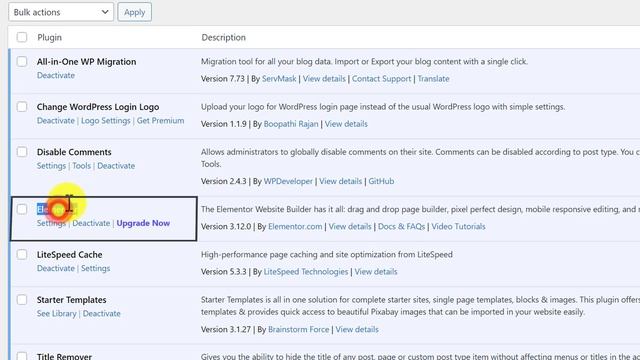Viewport: 640px width, 360px height.
Task: View details for All-in-One WP Migration
Action: pyautogui.click(x=324, y=79)
